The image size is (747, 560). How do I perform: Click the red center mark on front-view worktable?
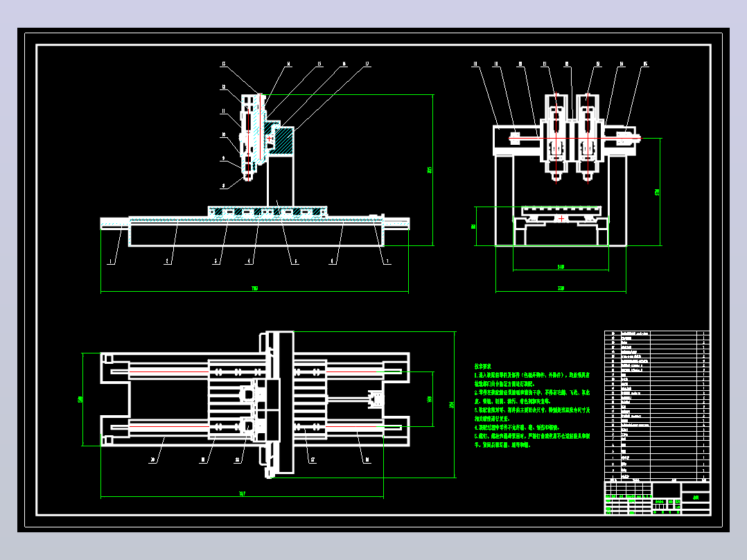(x=561, y=219)
